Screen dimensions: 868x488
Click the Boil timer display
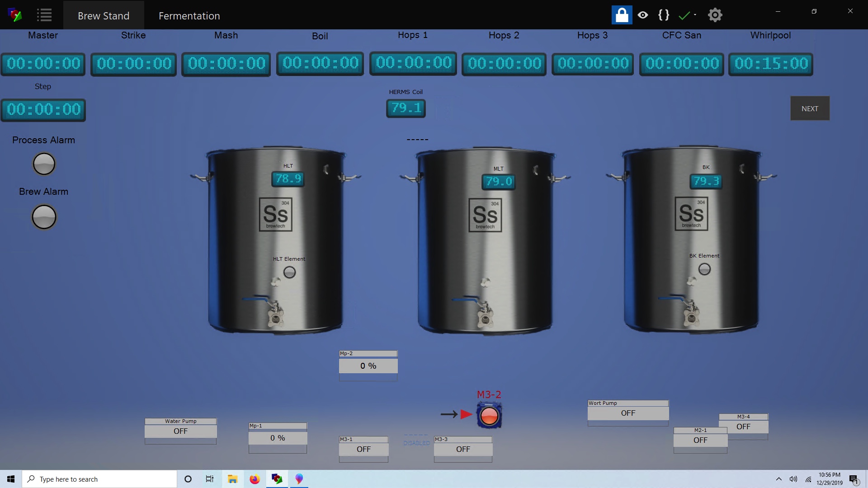(320, 63)
